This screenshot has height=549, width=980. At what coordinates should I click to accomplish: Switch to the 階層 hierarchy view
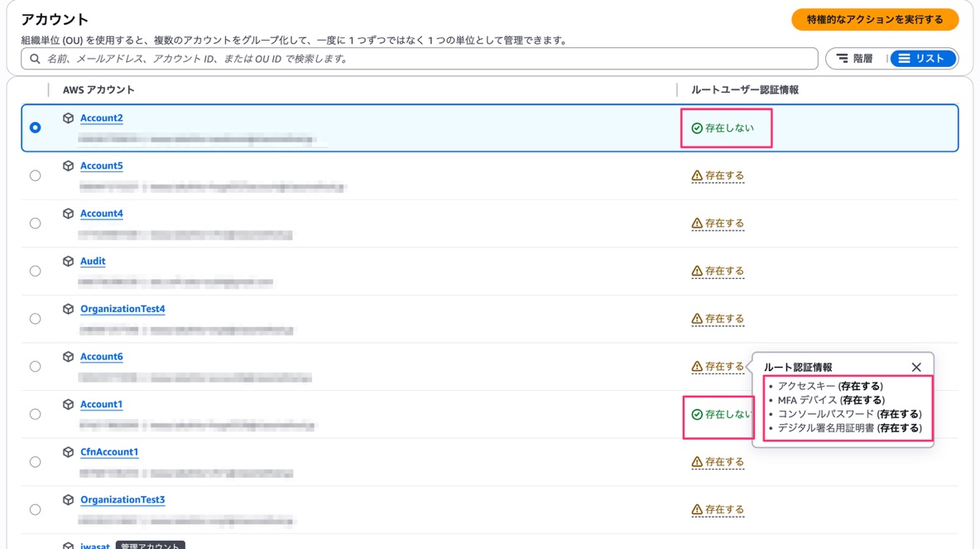[855, 59]
